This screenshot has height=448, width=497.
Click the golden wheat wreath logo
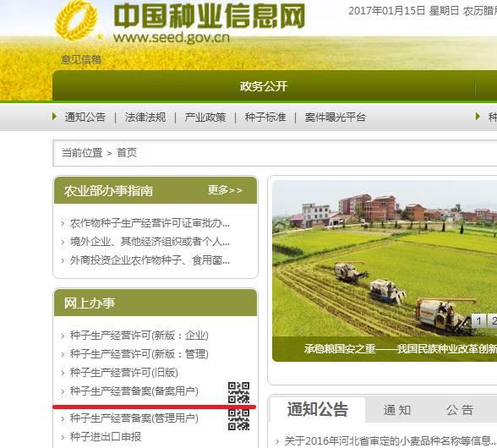(x=76, y=20)
